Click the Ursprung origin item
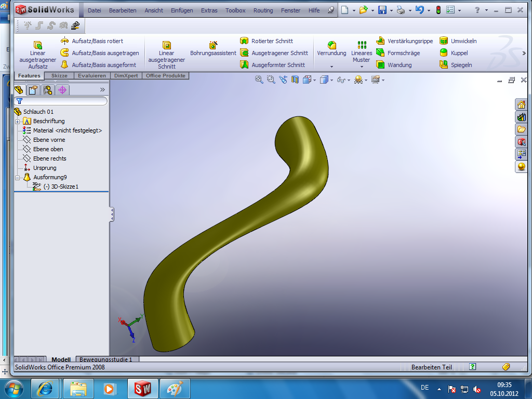The width and height of the screenshot is (532, 399). point(39,168)
